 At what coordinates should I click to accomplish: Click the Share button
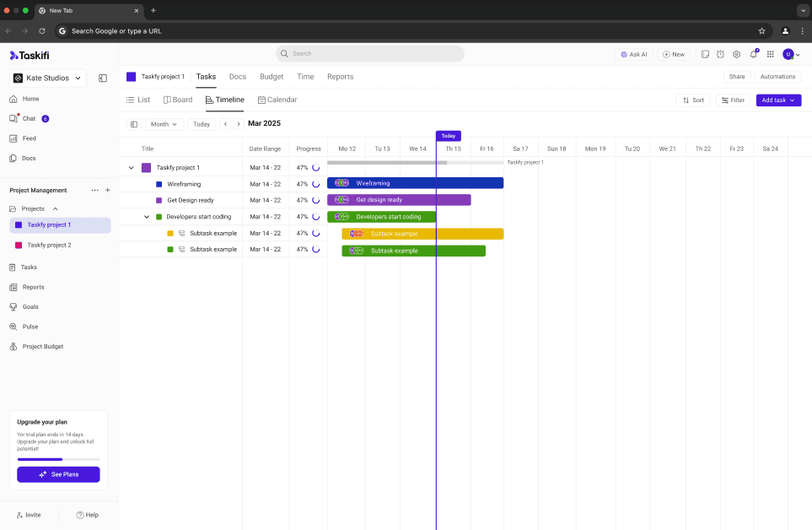point(736,77)
